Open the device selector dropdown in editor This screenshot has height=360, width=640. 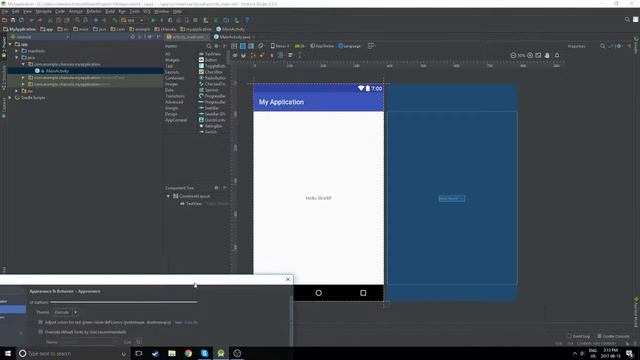point(280,46)
